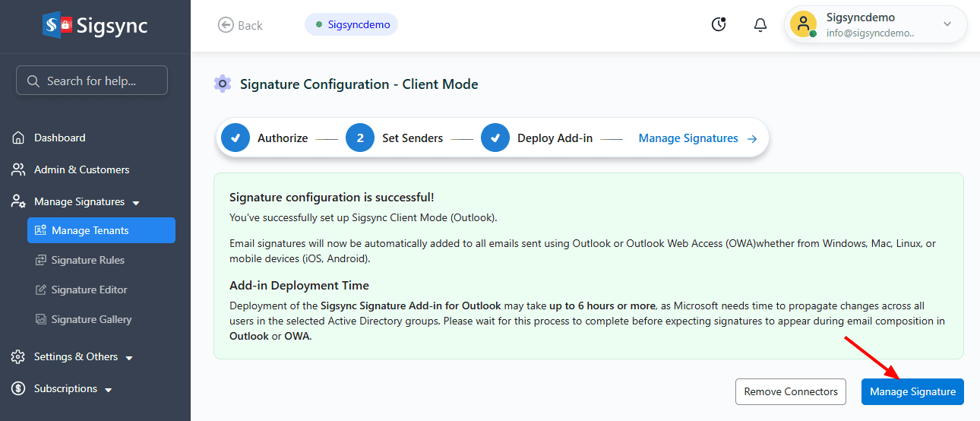980x421 pixels.
Task: Expand the Subscriptions menu
Action: point(109,390)
